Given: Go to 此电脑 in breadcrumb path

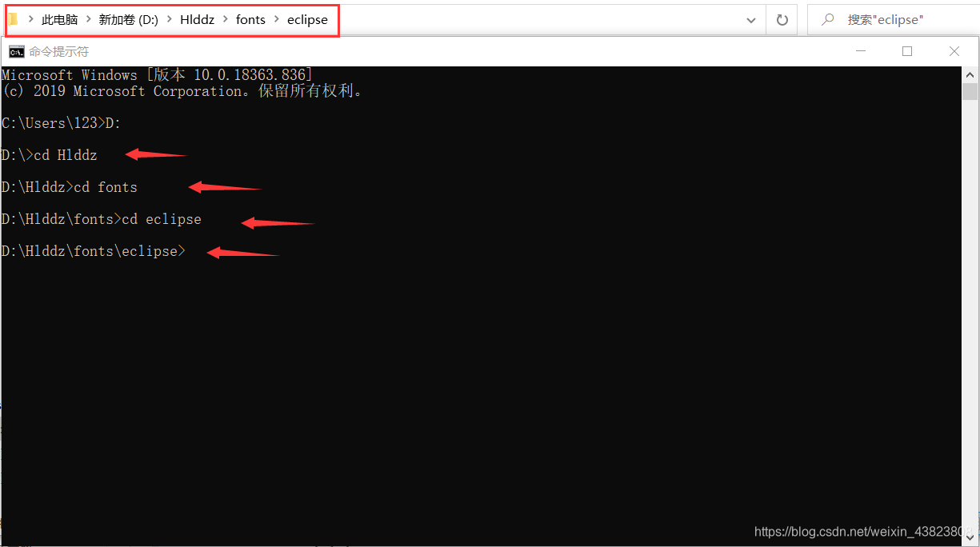Looking at the screenshot, I should tap(59, 20).
